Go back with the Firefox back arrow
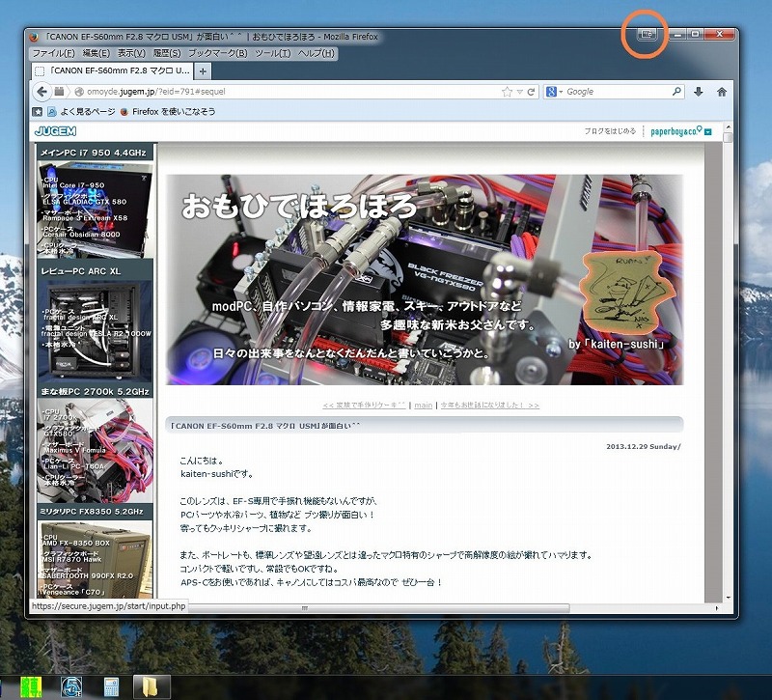The width and height of the screenshot is (772, 700). (x=41, y=92)
